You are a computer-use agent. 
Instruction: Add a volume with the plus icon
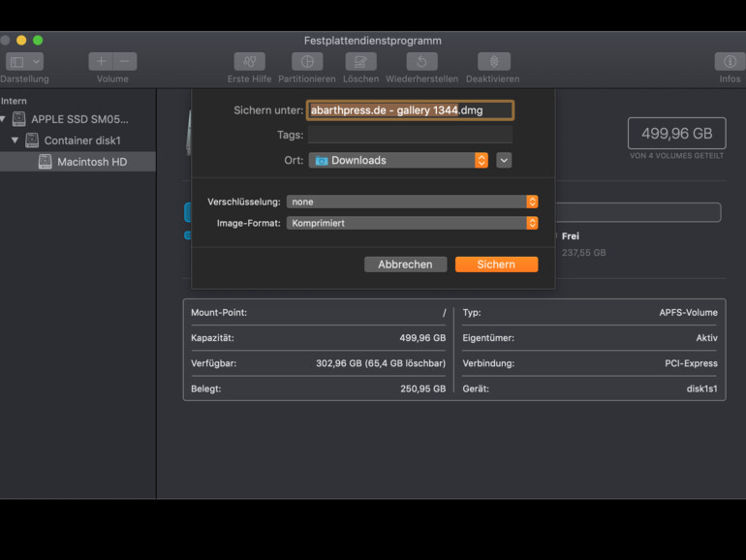[101, 62]
